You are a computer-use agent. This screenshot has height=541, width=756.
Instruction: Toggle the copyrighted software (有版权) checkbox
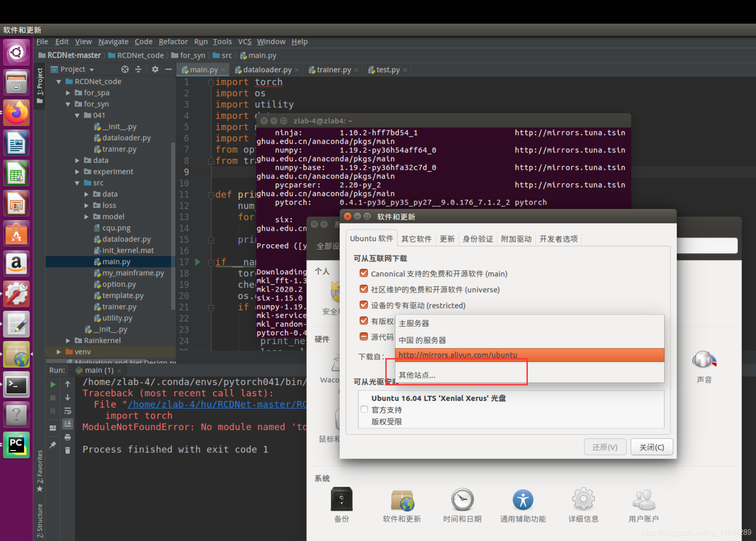pos(363,321)
